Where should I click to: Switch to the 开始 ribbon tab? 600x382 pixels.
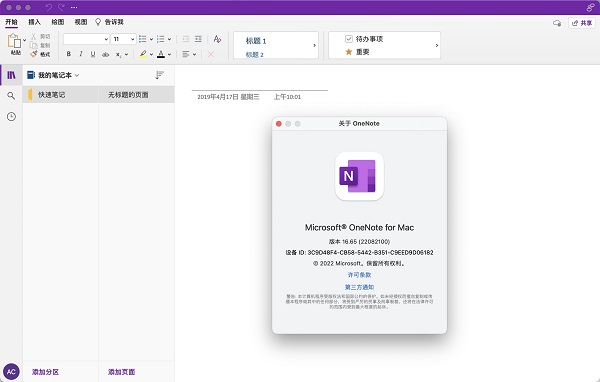point(11,22)
